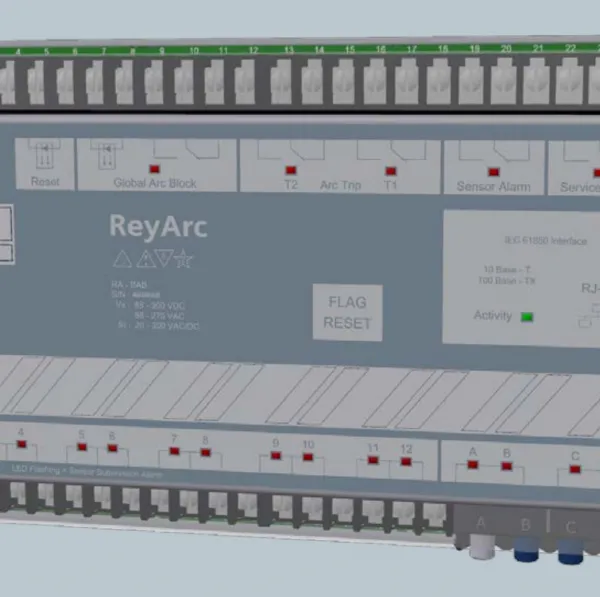Select the red LED under letter B
Image resolution: width=600 pixels, height=597 pixels.
(507, 466)
